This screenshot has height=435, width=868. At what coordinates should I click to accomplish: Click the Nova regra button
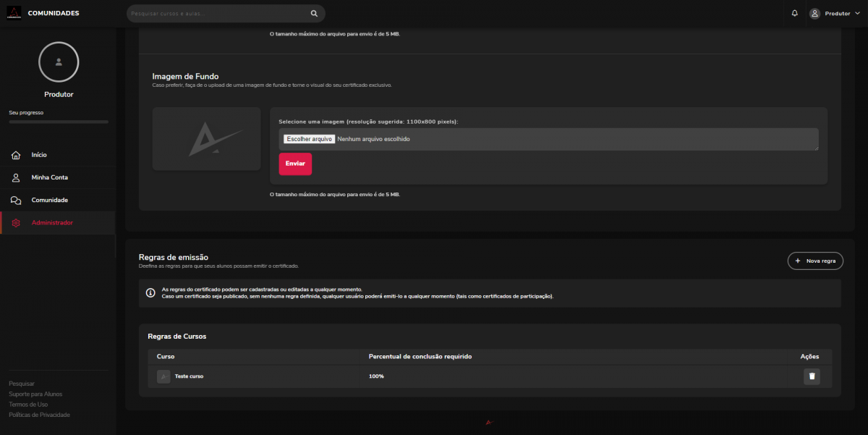815,261
